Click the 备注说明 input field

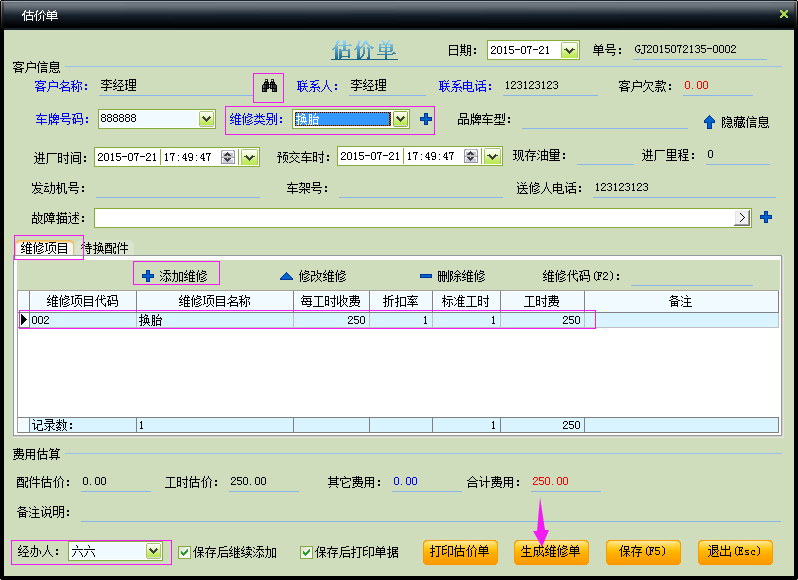point(431,512)
